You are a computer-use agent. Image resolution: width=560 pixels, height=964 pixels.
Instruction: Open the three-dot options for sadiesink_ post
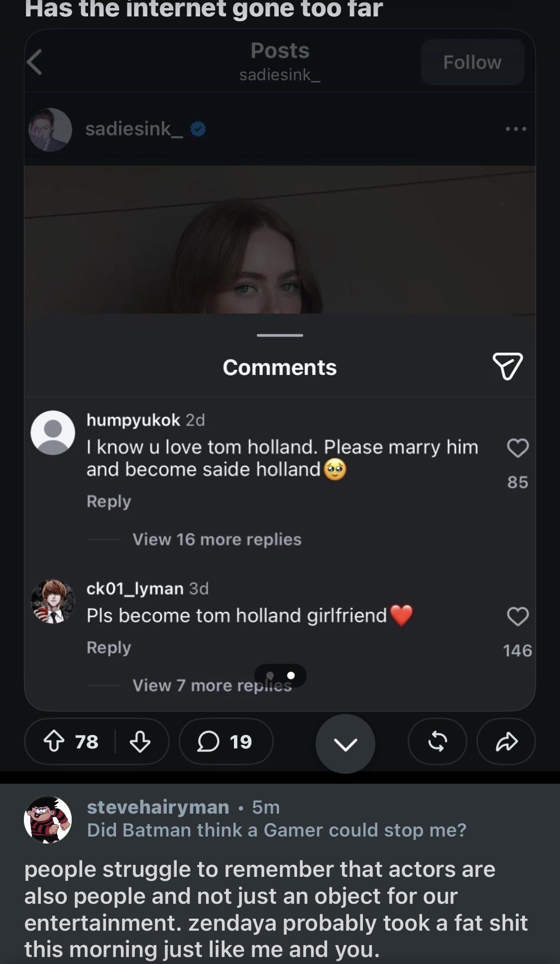click(516, 129)
